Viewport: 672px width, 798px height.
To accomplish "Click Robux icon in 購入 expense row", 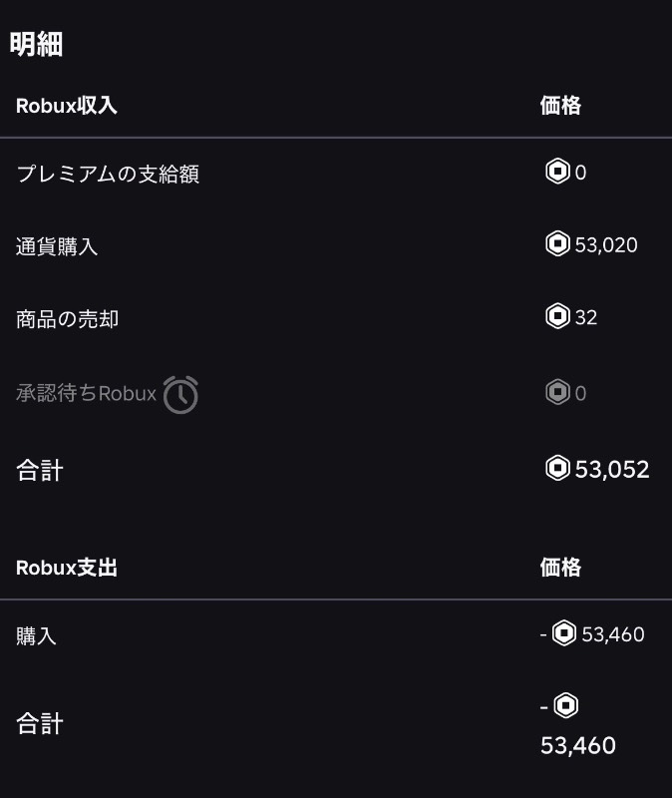I will point(564,633).
